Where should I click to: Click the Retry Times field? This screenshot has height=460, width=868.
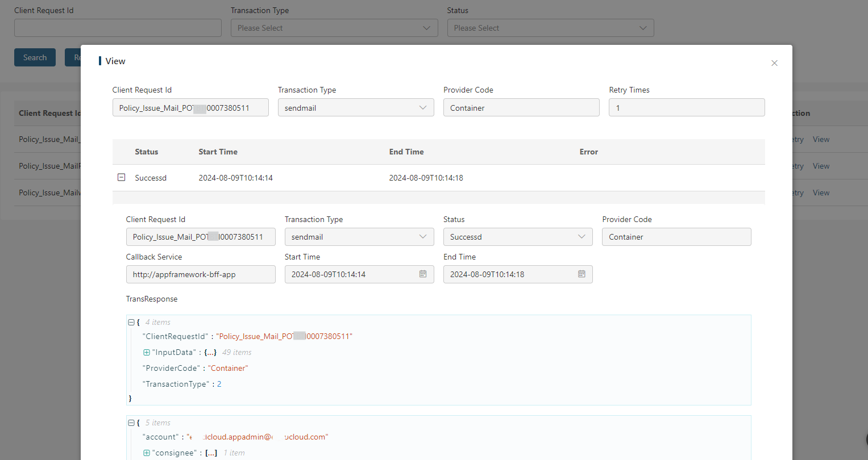[x=686, y=108]
